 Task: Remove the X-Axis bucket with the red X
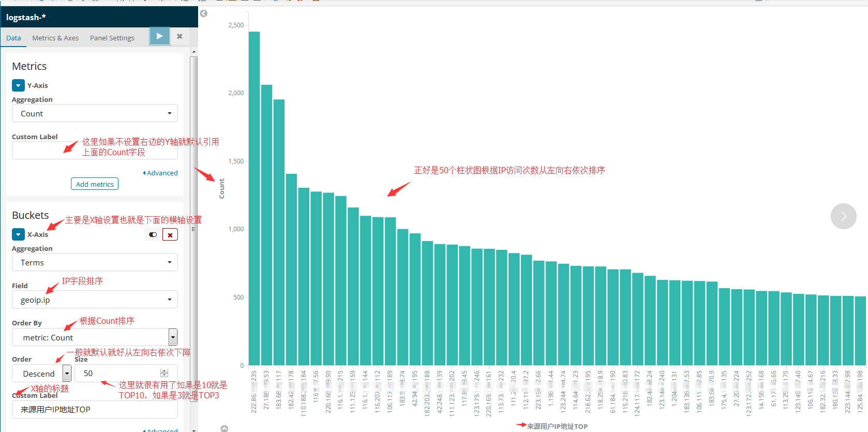170,235
